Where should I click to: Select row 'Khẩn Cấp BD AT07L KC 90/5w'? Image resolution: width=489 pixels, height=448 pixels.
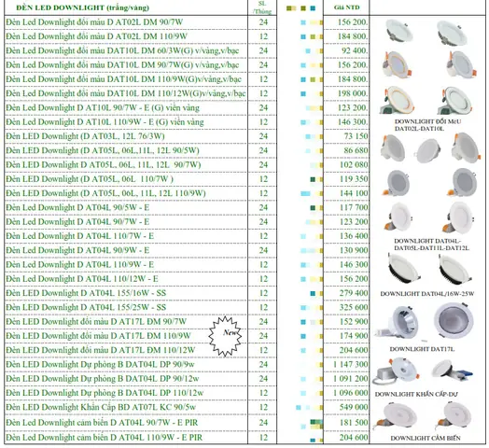pos(101,408)
